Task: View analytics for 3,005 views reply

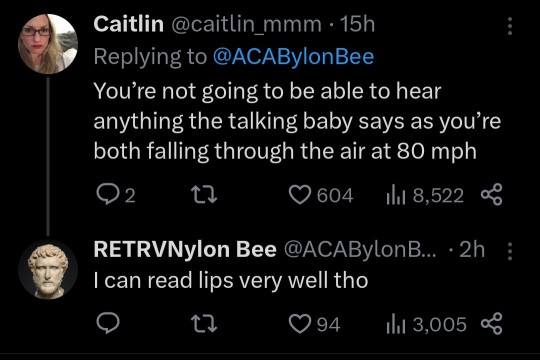Action: (427, 325)
